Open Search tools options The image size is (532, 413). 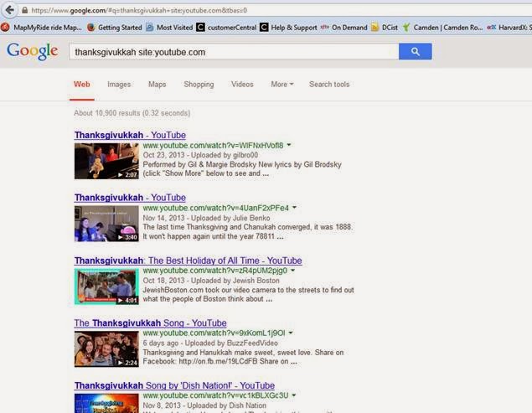329,84
